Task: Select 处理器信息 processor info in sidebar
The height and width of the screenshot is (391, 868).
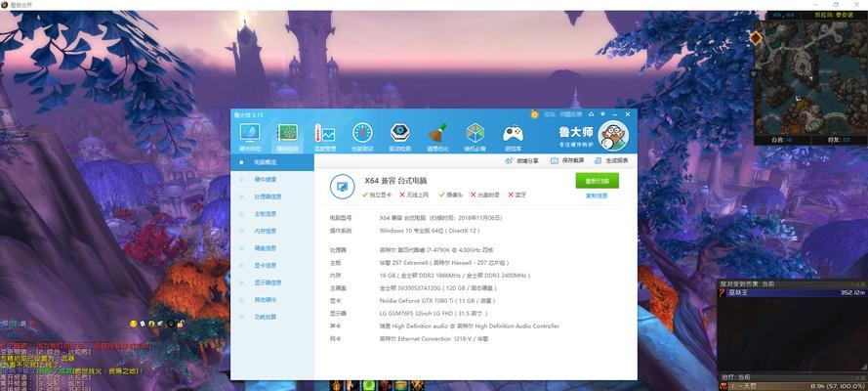Action: (x=268, y=196)
